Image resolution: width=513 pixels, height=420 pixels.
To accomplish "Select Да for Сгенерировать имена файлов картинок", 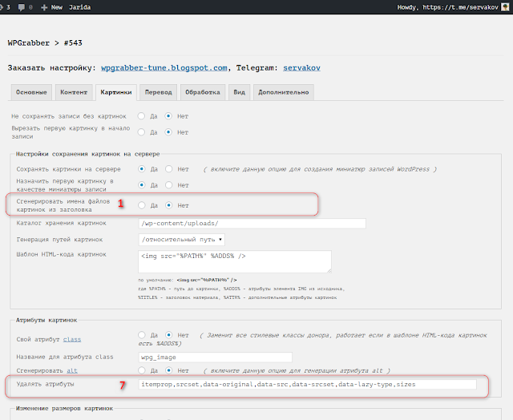I will [x=142, y=205].
